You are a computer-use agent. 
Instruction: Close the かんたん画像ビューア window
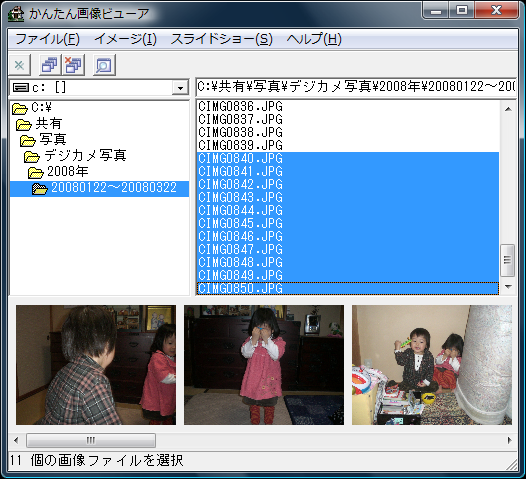[x=496, y=11]
